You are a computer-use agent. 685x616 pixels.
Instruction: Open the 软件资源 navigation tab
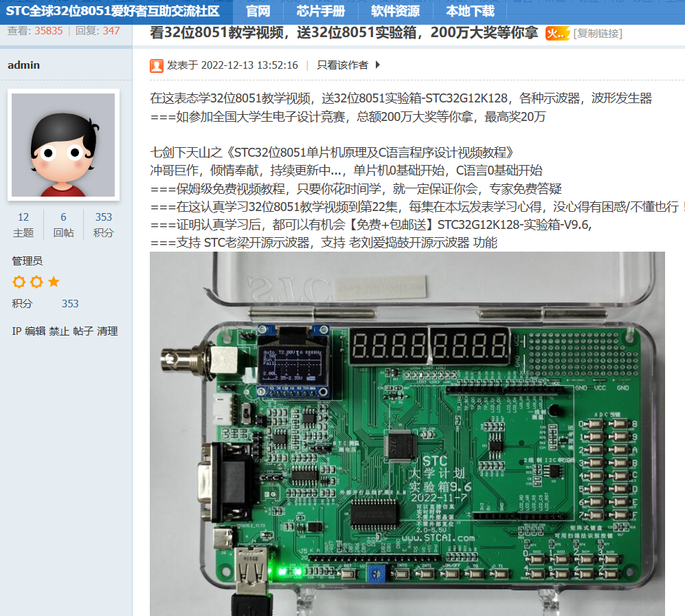(395, 11)
